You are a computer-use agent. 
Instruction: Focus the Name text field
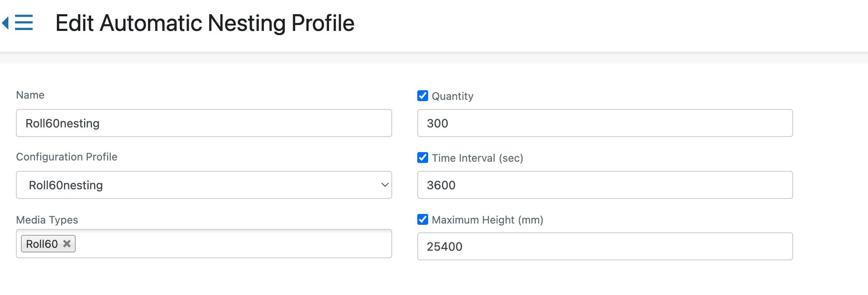pos(204,123)
